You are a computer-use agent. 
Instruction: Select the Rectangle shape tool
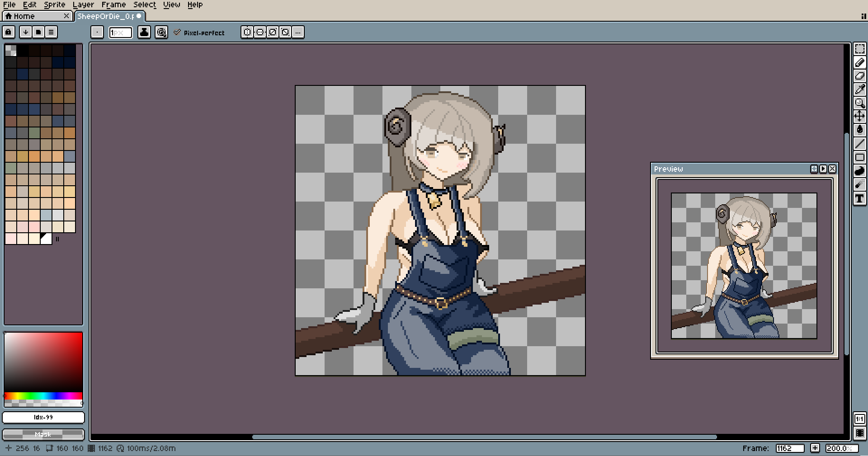click(859, 158)
